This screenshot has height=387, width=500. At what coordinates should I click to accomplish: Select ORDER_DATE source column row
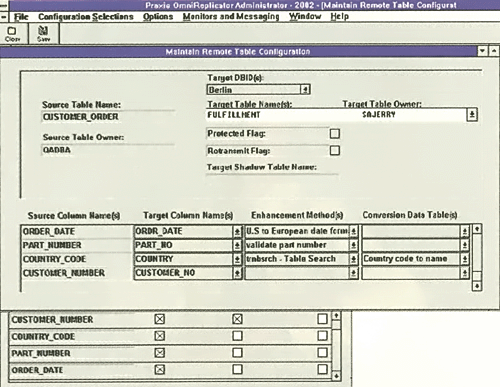(77, 231)
